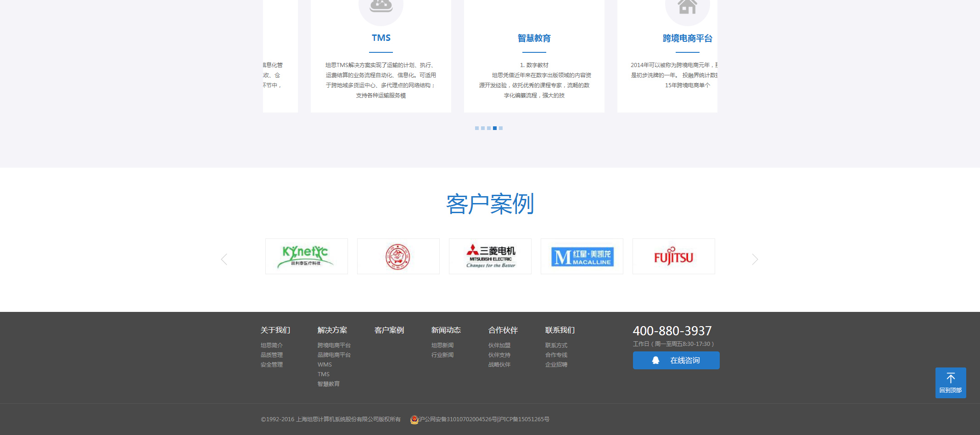Select the last carousel pagination dot

coord(501,128)
